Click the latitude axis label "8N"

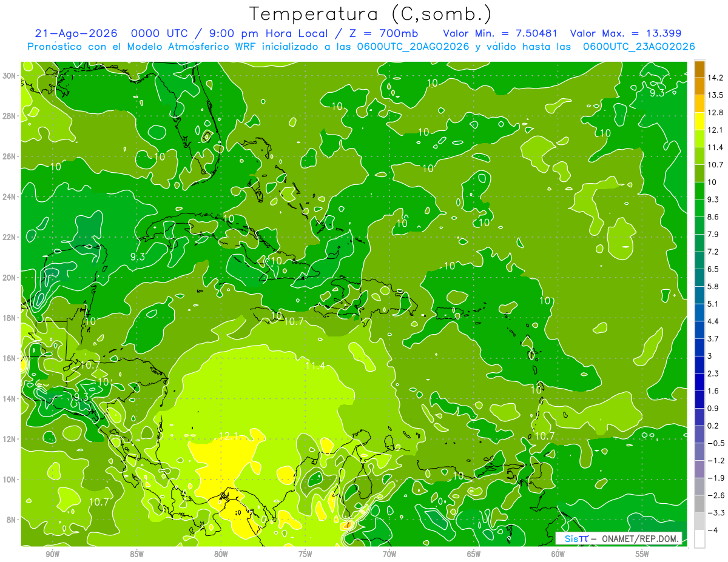pos(12,520)
